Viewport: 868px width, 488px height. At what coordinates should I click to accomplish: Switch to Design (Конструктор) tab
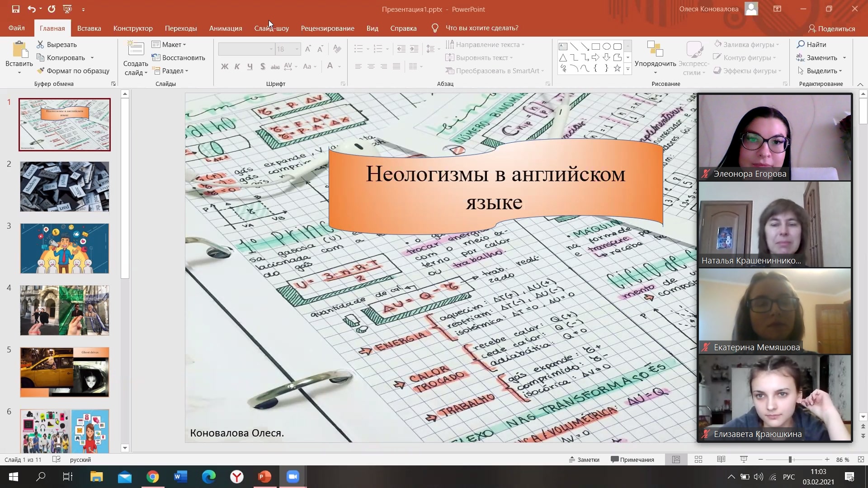(x=133, y=28)
